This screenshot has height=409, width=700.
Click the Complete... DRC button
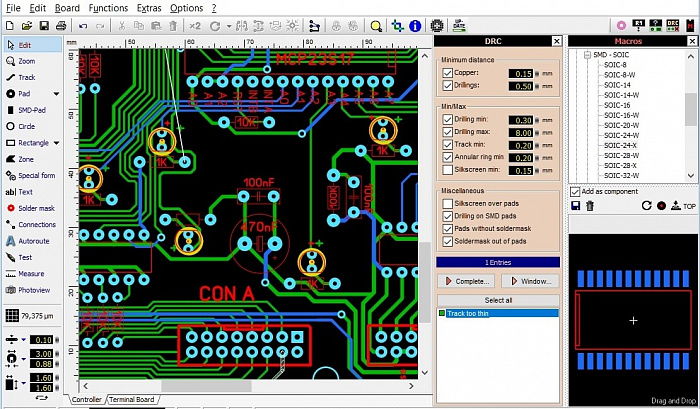[x=467, y=281]
